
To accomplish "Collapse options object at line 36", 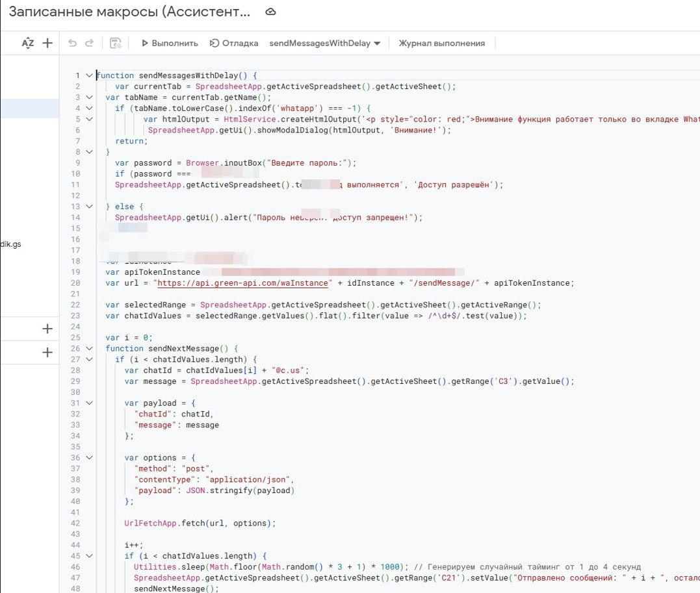I will click(89, 458).
